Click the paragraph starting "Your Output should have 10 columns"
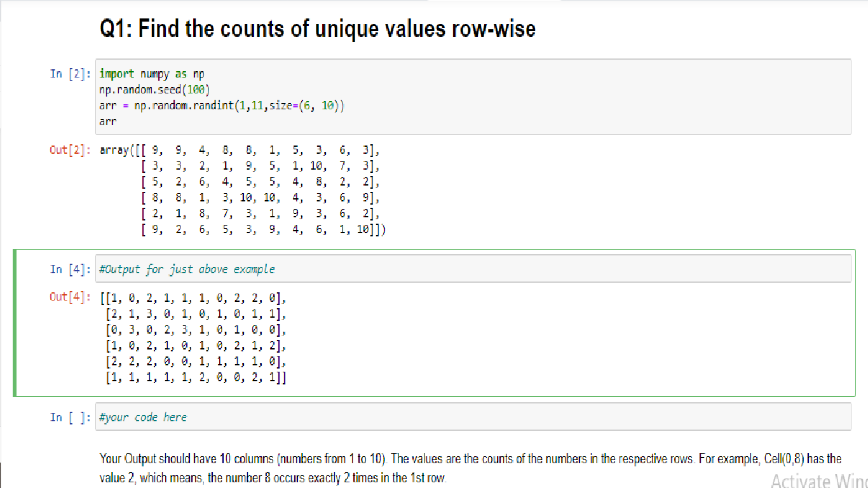Image resolution: width=868 pixels, height=488 pixels. (x=471, y=468)
